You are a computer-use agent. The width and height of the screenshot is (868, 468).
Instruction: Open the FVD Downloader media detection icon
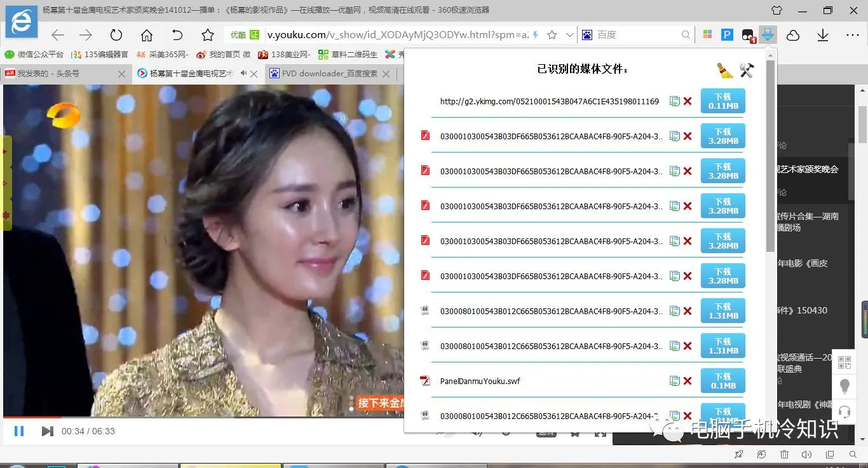[x=768, y=35]
